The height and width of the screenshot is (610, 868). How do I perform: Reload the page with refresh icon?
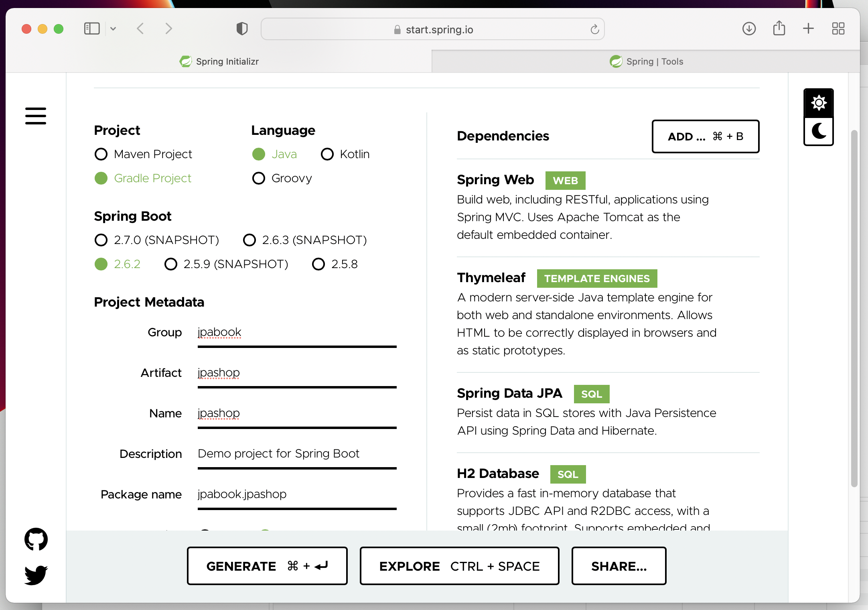(x=594, y=29)
